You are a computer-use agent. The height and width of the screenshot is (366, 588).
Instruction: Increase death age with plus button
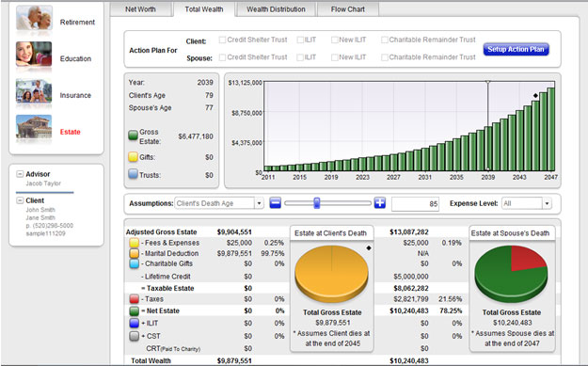tap(380, 203)
